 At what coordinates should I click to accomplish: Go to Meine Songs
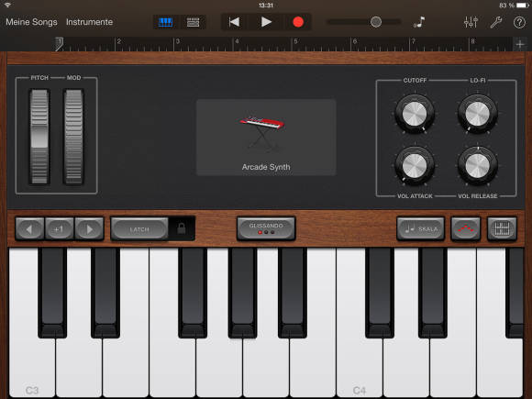point(31,22)
